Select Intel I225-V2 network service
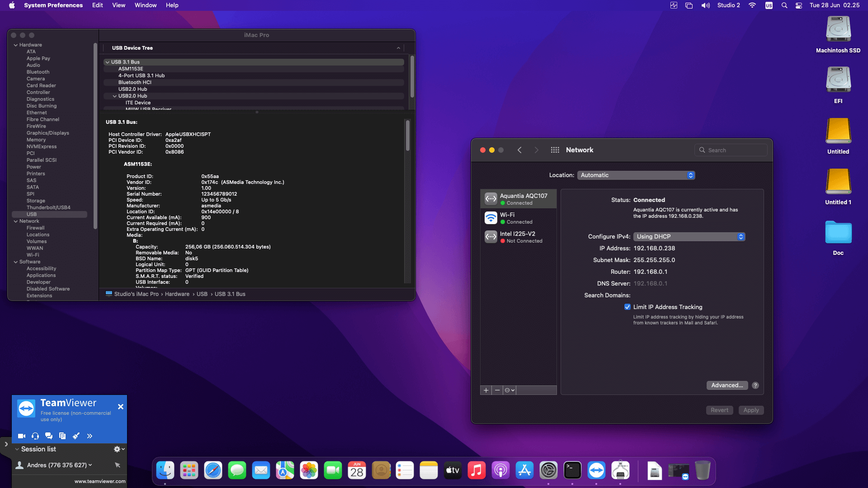Screen dimensions: 868x488 pyautogui.click(x=519, y=237)
